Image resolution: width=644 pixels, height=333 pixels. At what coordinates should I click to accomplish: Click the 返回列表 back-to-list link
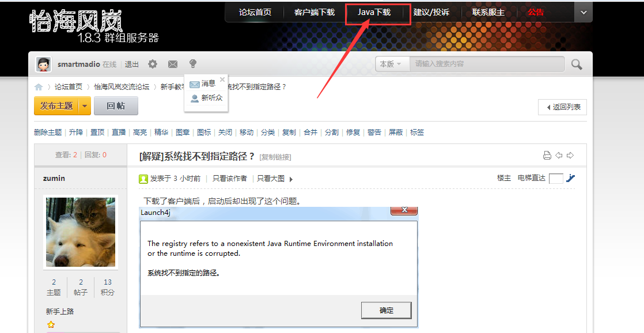pos(563,107)
